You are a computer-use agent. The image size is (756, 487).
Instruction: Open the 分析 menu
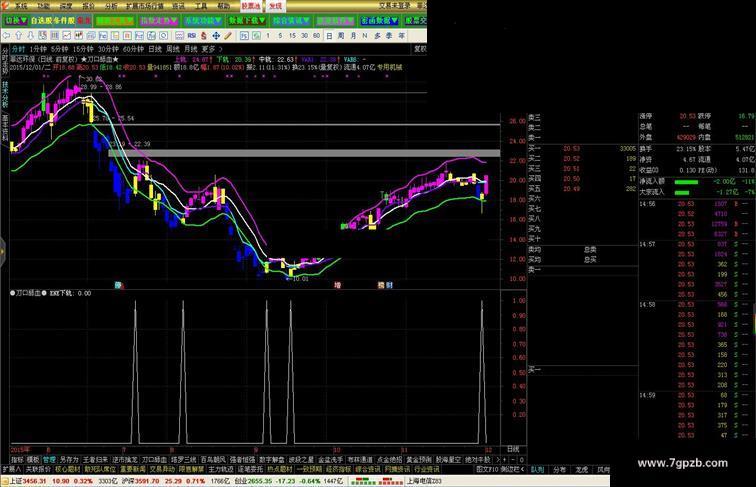point(111,6)
